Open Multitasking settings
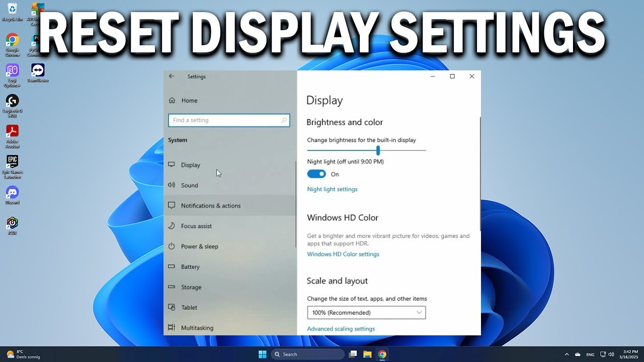Viewport: 644px width, 362px height. click(229, 327)
